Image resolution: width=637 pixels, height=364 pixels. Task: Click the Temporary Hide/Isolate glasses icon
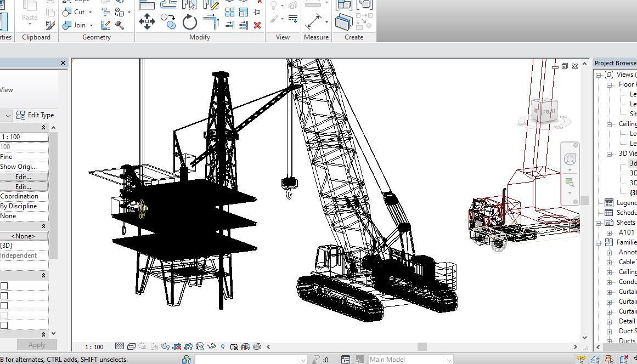click(211, 346)
